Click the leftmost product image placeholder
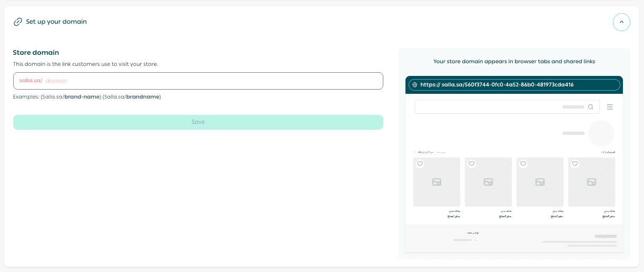 point(437,182)
